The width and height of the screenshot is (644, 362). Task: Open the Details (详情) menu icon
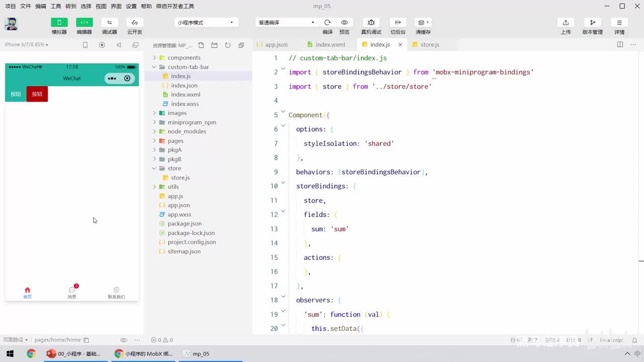(x=619, y=23)
